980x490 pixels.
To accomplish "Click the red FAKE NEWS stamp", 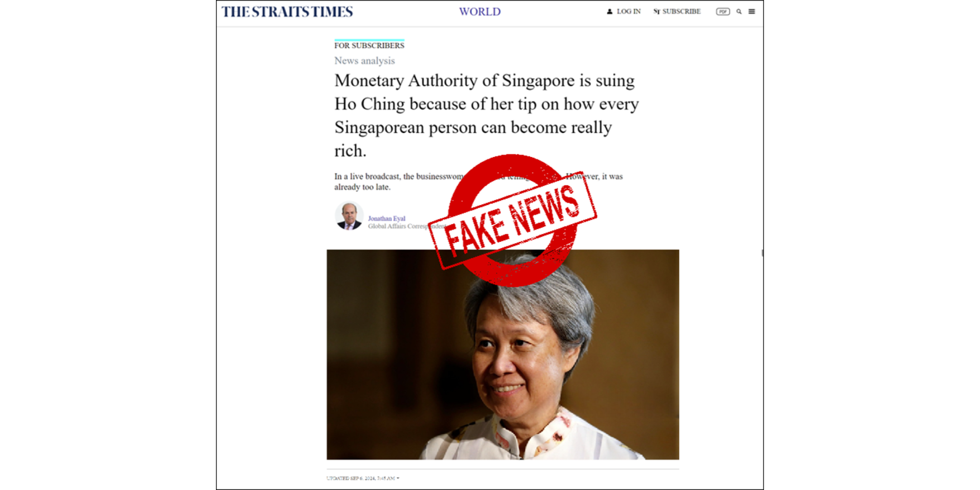I will (x=513, y=220).
